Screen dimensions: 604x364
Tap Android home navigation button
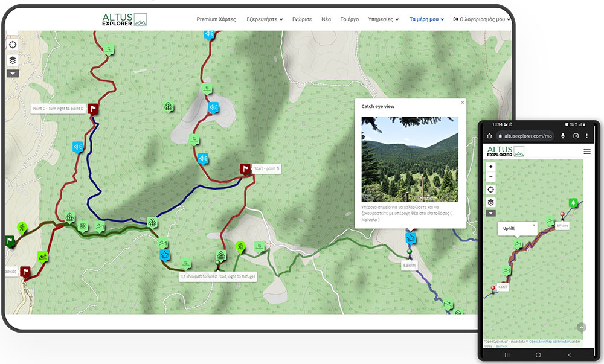point(538,355)
